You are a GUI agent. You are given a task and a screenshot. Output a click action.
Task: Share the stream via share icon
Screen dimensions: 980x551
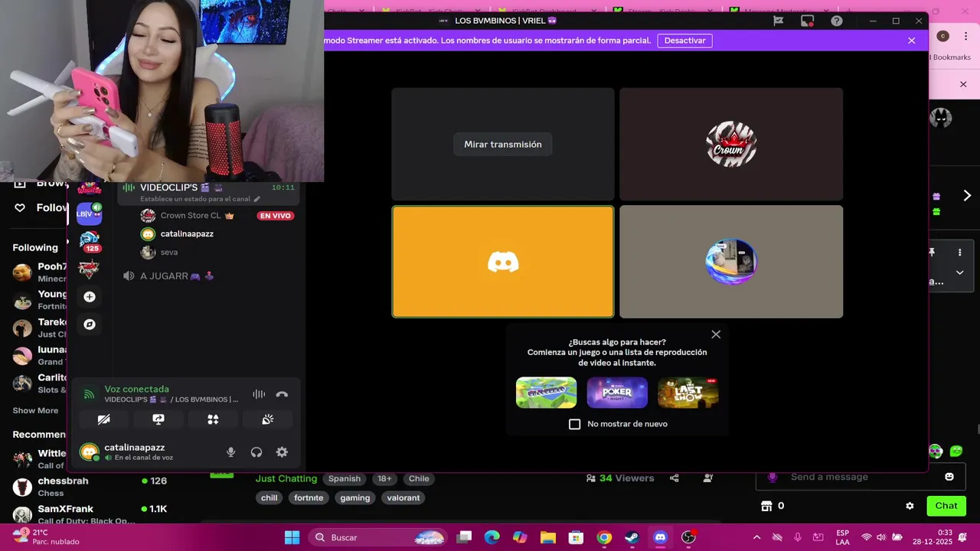point(675,478)
